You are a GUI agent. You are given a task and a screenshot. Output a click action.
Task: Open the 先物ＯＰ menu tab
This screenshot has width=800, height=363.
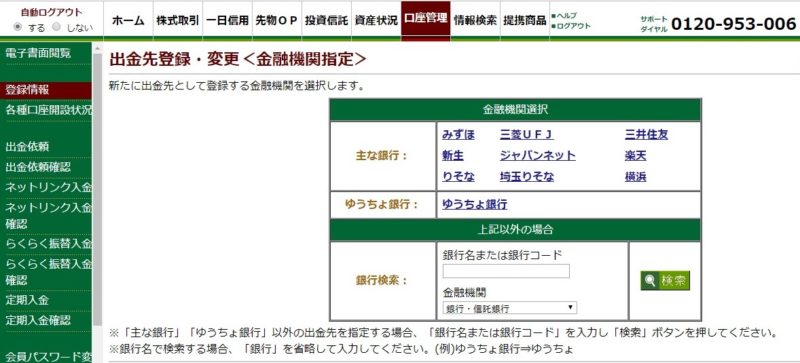point(277,20)
